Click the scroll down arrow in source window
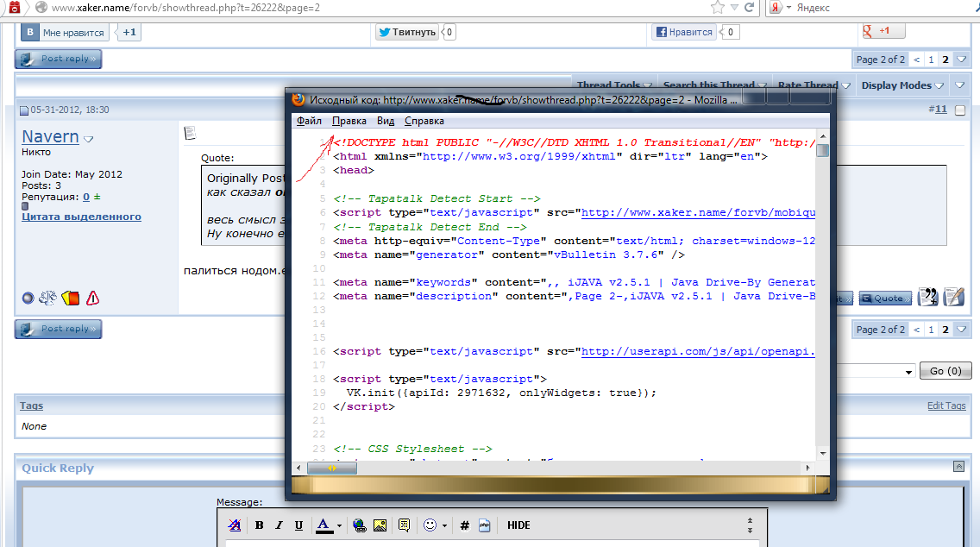 point(822,453)
